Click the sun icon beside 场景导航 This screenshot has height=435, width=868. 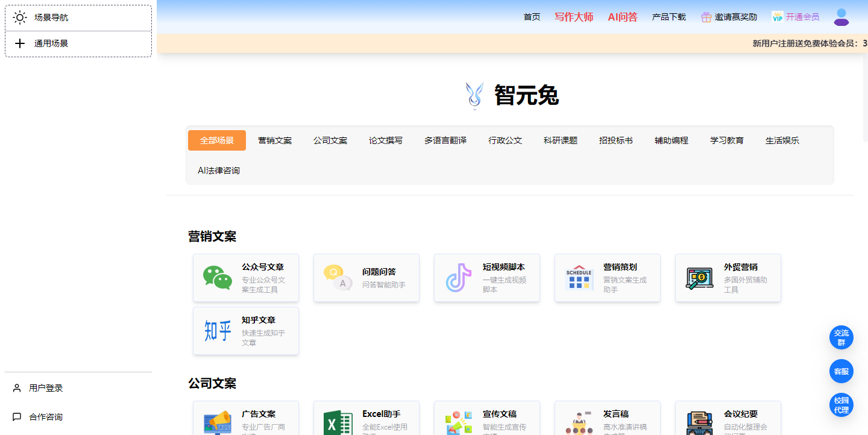[20, 17]
